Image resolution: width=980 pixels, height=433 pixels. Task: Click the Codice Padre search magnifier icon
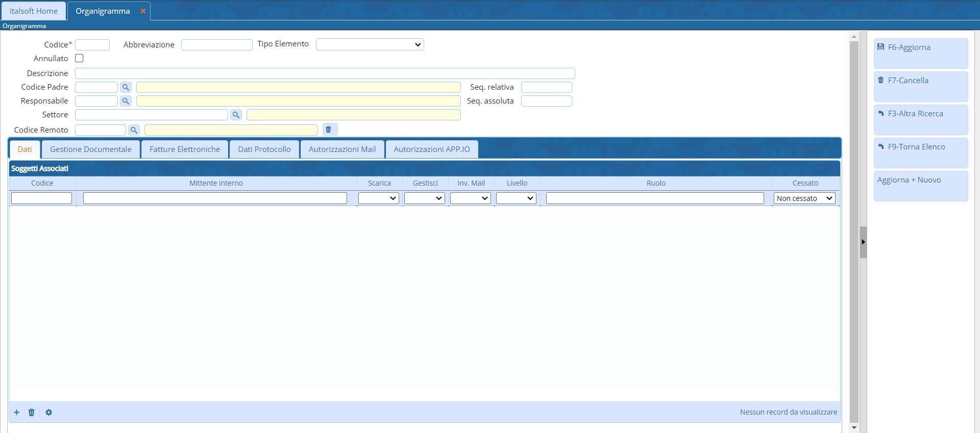click(126, 87)
